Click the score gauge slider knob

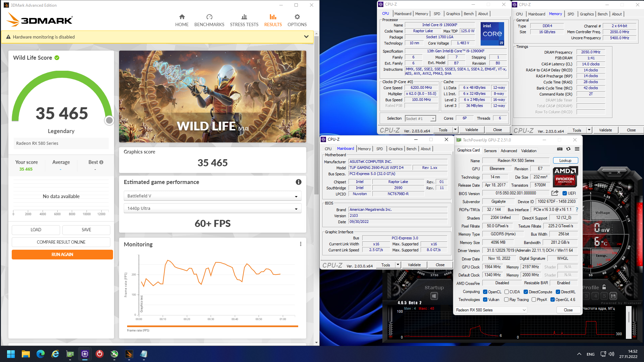pos(109,120)
